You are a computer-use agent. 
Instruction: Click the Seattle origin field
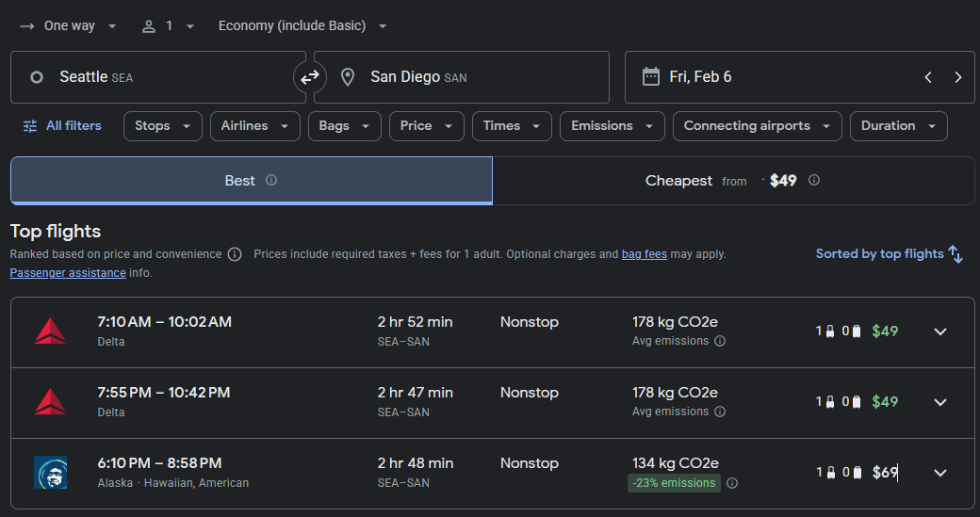[x=157, y=77]
